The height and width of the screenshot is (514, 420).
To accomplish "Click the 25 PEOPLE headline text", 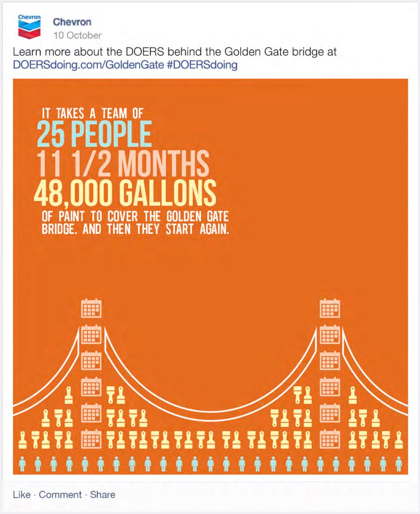I will pyautogui.click(x=94, y=134).
